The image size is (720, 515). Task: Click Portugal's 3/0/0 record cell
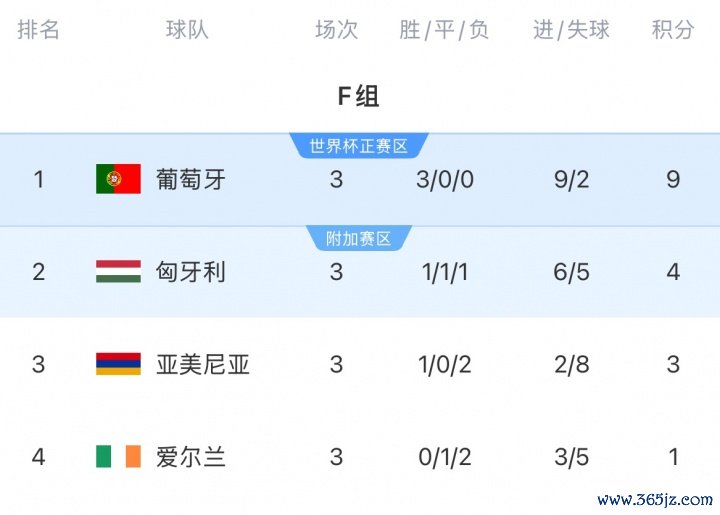pos(444,179)
